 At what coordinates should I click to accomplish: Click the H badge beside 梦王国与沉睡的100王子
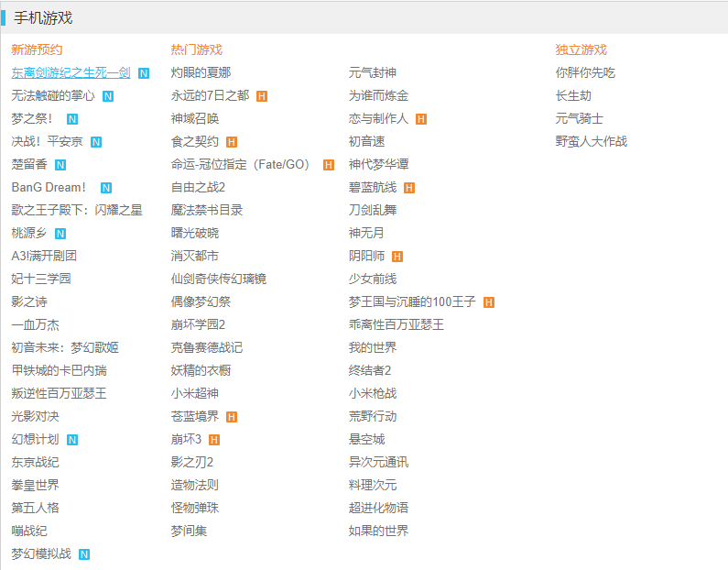(489, 302)
